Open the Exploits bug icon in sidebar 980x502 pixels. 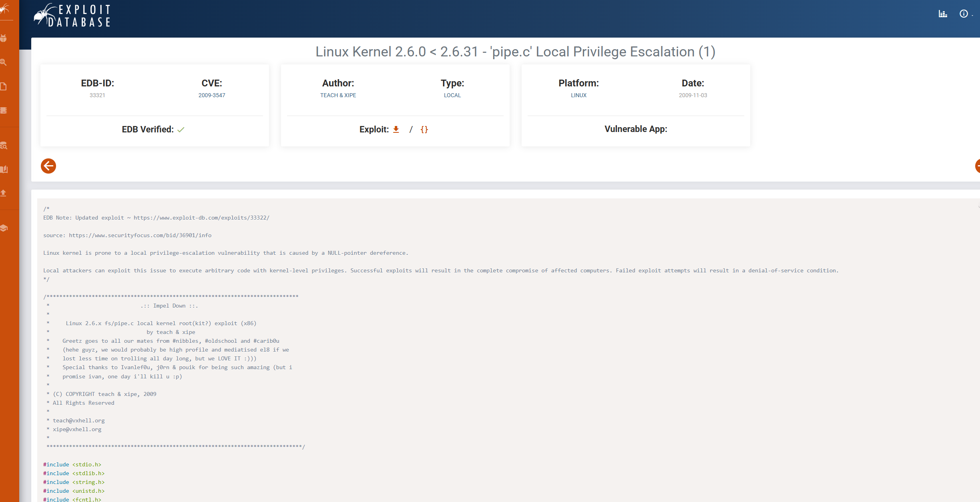[4, 38]
